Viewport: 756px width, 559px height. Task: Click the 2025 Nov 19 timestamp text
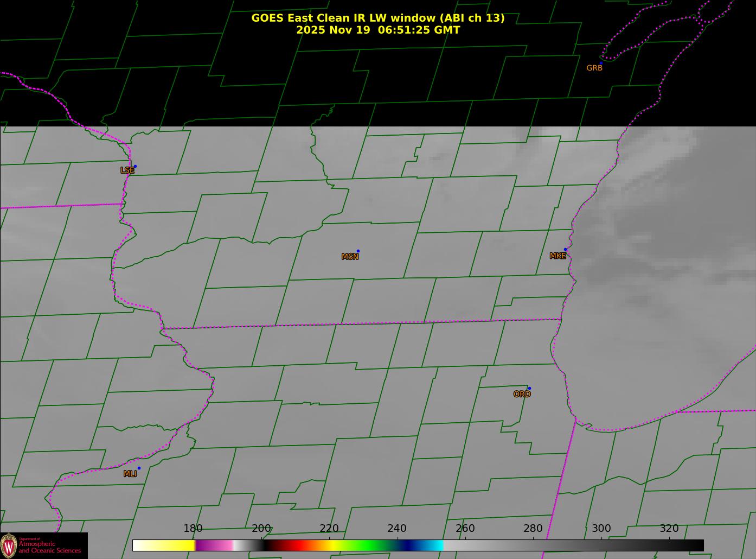click(378, 30)
